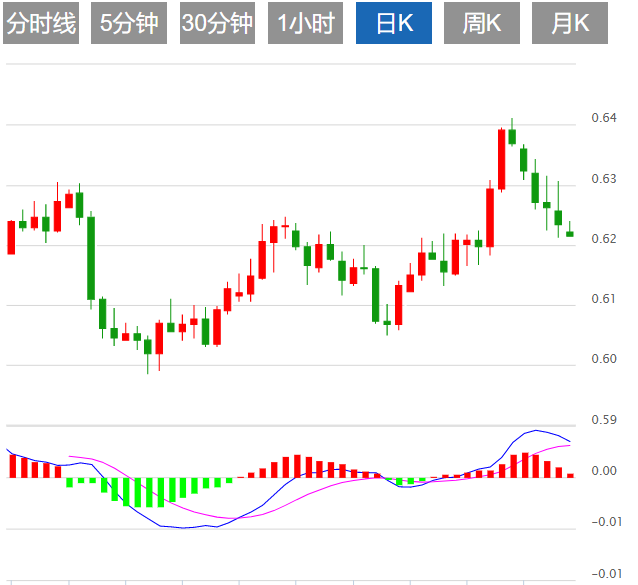Image resolution: width=638 pixels, height=585 pixels.
Task: Open the 30分钟 interval tab
Action: tap(217, 23)
